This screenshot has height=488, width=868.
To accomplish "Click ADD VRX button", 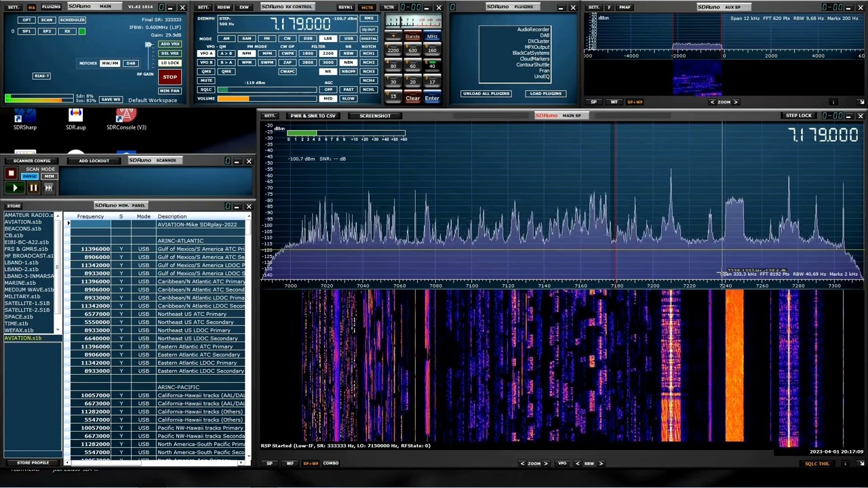I will tap(170, 44).
